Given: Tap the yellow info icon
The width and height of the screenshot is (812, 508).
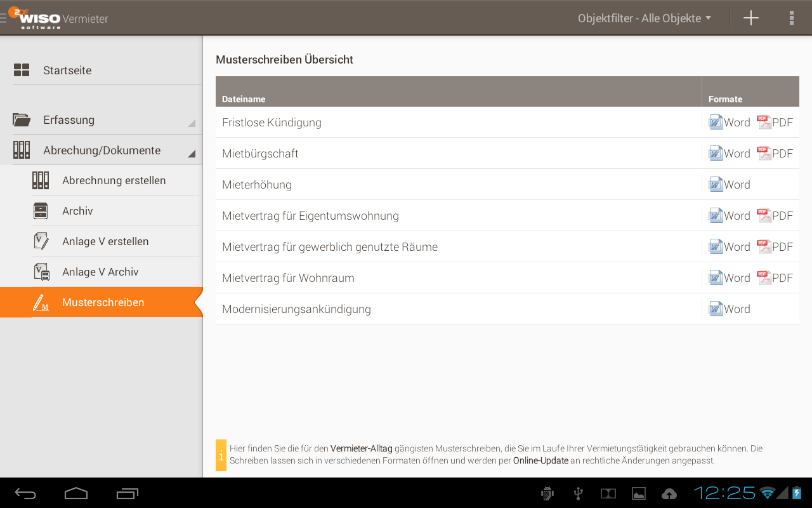Looking at the screenshot, I should coord(221,455).
